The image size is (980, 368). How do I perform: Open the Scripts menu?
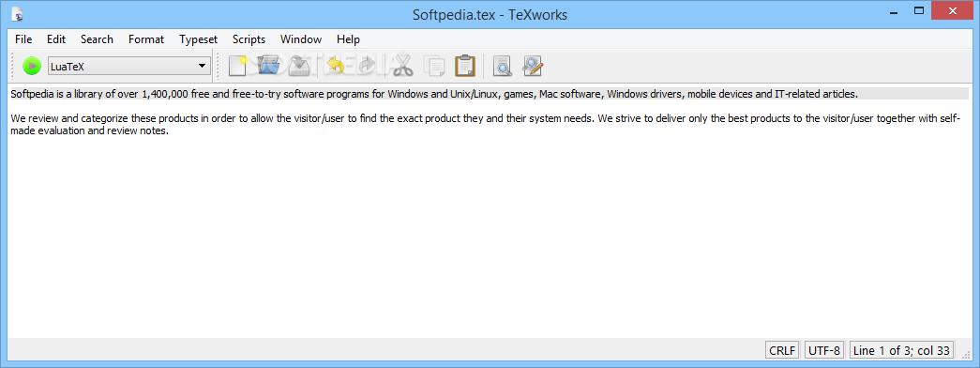coord(249,39)
